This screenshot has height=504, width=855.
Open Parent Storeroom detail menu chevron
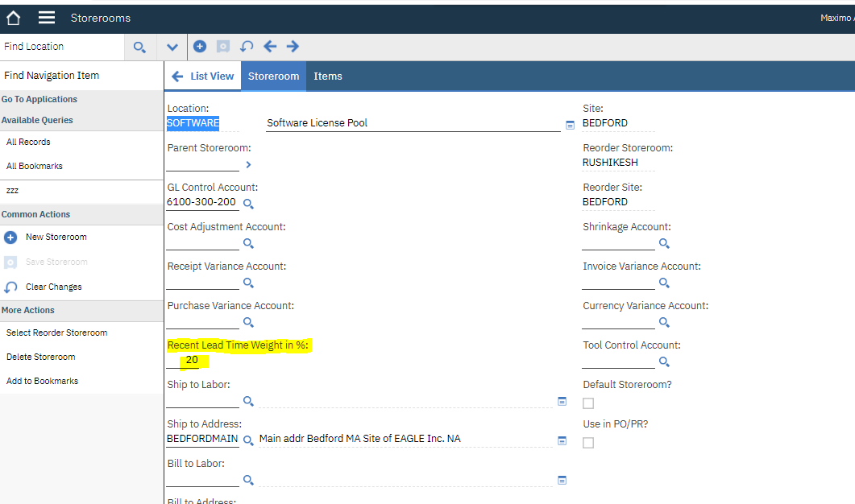(248, 164)
